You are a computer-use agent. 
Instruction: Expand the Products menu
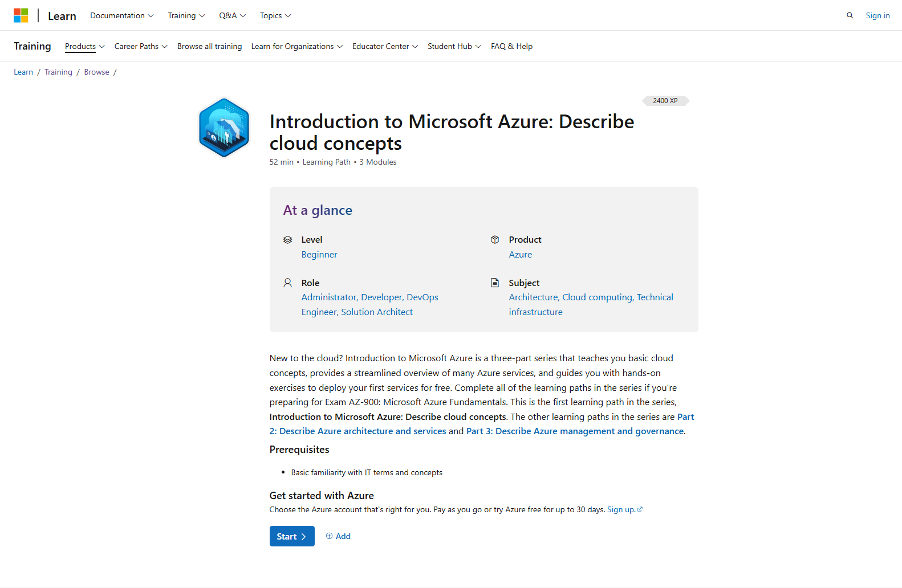click(x=85, y=46)
